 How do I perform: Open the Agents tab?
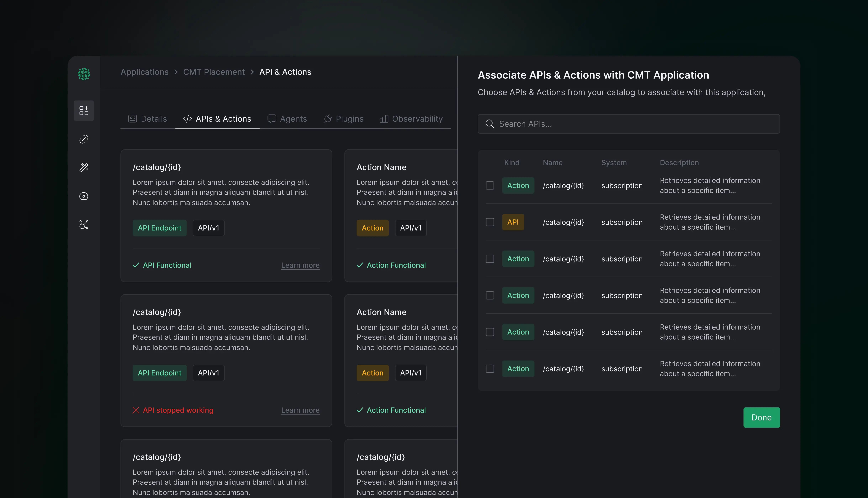pos(287,119)
